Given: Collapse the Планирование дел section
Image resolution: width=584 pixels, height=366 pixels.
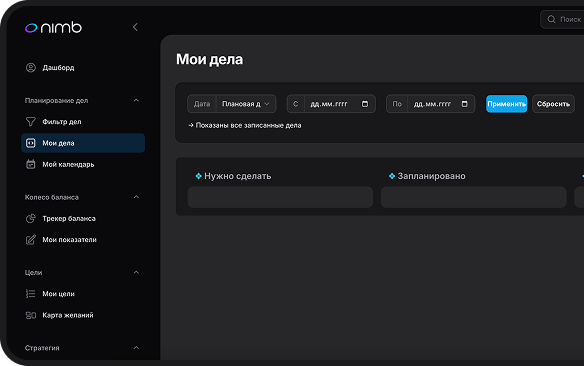Looking at the screenshot, I should point(136,101).
